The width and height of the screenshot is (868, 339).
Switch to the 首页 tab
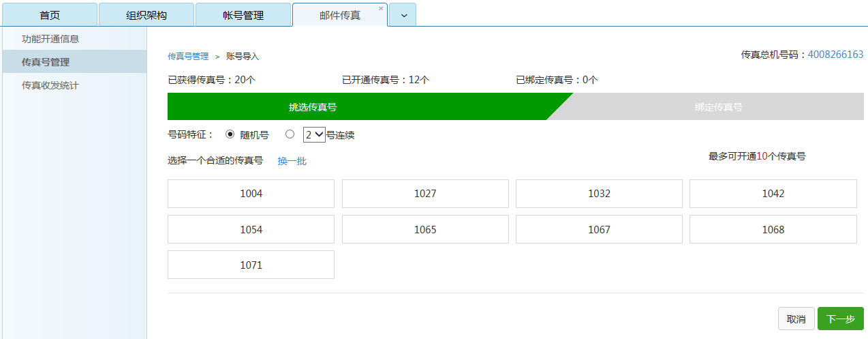(49, 15)
